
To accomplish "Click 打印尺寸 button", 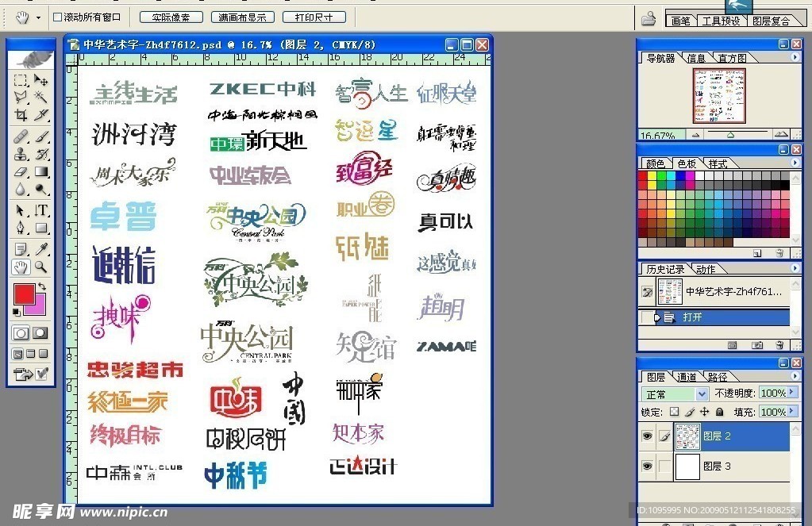I will coord(314,17).
